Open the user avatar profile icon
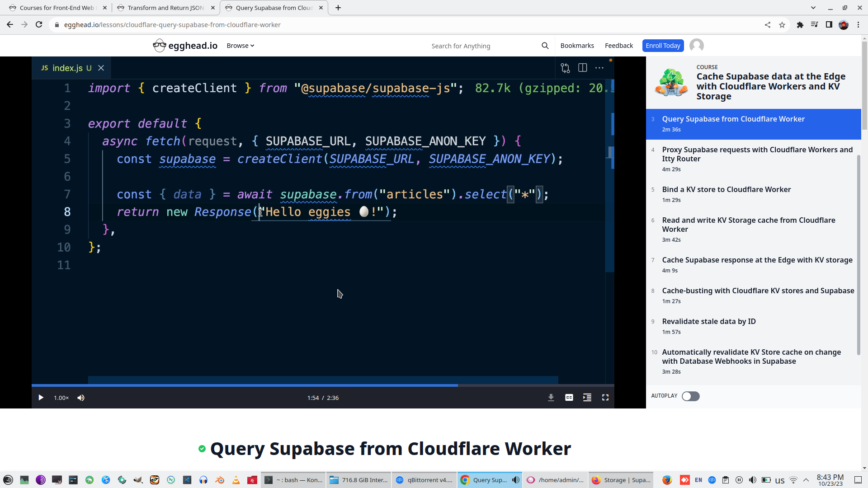Image resolution: width=868 pixels, height=488 pixels. tap(696, 46)
